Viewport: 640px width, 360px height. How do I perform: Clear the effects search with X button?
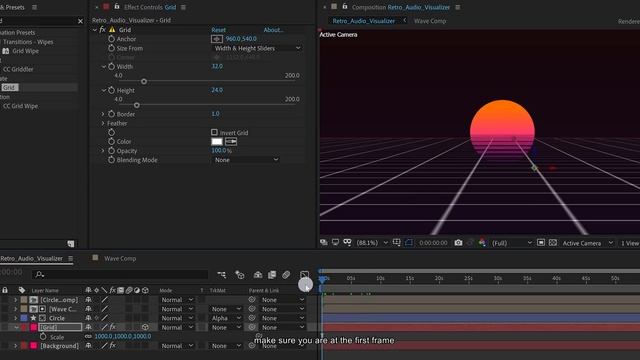tap(80, 21)
